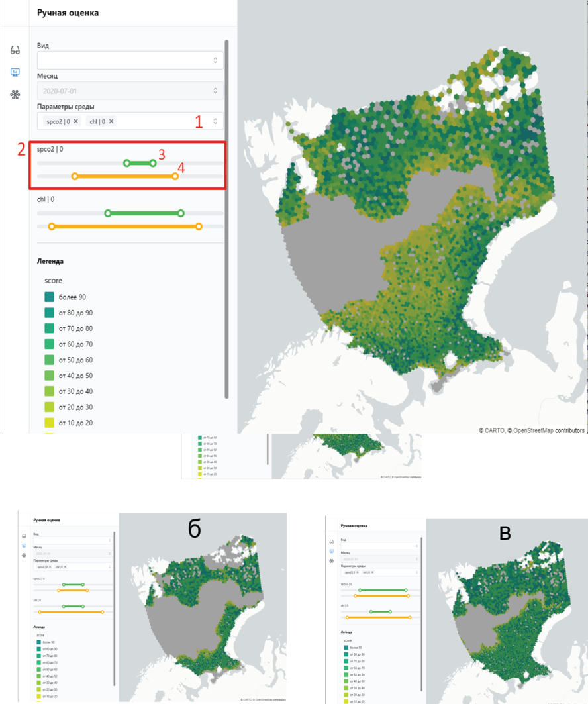The image size is (588, 704).
Task: Click right handle of orange spco2 slider, top panel
Action: click(x=175, y=176)
